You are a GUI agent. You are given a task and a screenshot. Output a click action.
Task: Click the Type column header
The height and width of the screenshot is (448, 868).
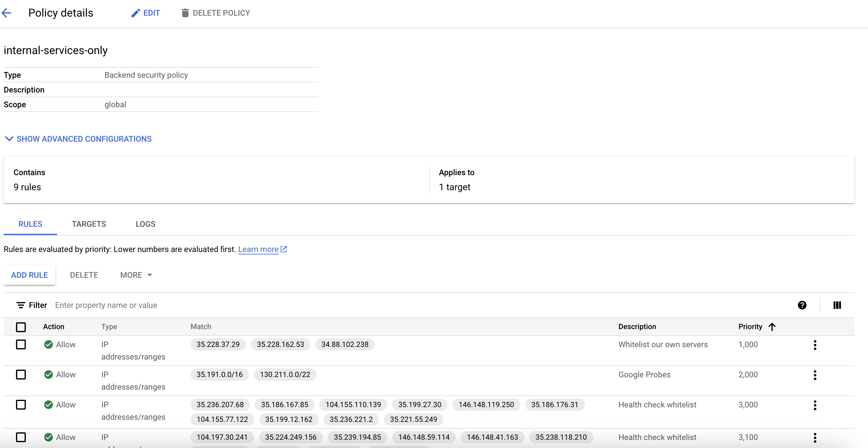tap(109, 327)
